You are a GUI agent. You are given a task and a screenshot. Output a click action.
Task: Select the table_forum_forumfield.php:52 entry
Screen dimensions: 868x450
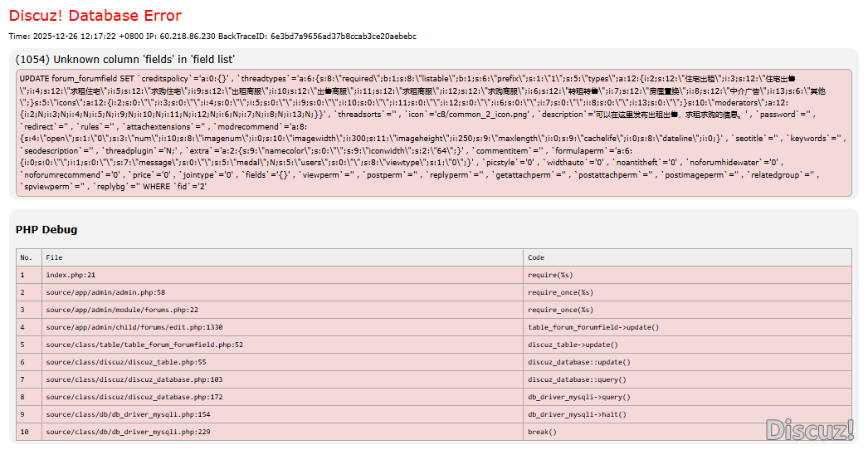tap(144, 345)
